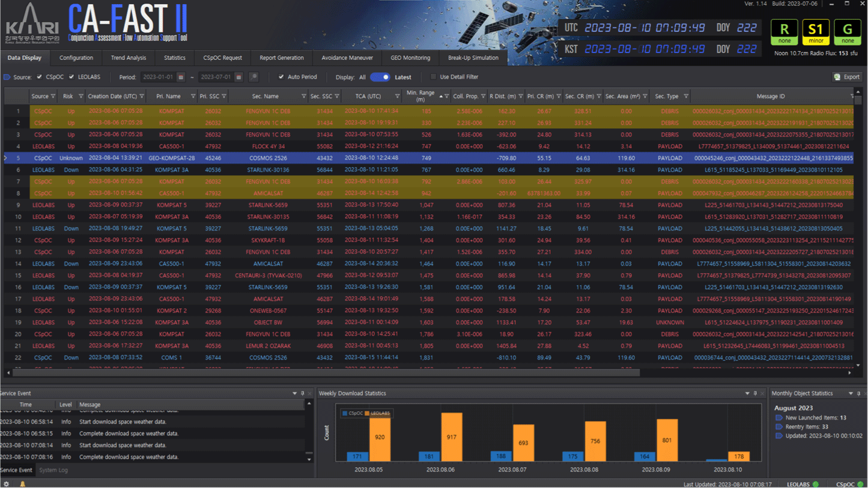868x488 pixels.
Task: Click the Export button
Action: [847, 77]
